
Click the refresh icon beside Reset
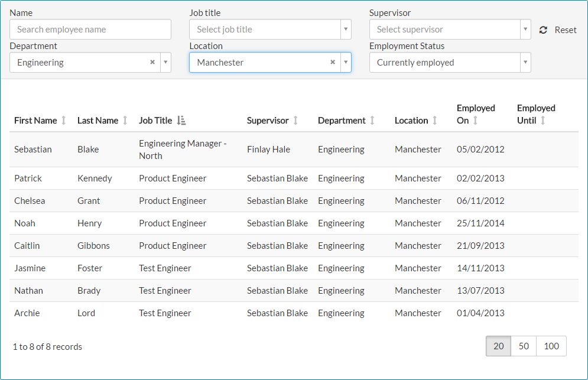pos(543,30)
